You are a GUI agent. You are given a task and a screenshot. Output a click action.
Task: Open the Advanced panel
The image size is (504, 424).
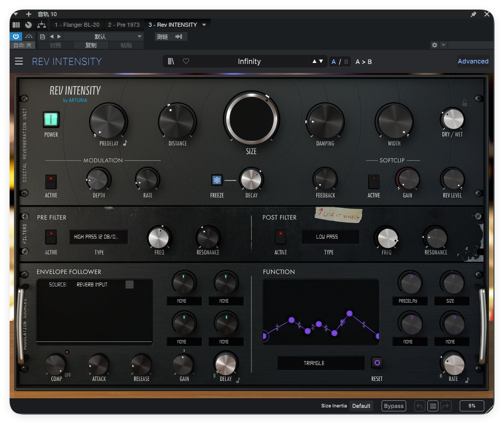[473, 61]
